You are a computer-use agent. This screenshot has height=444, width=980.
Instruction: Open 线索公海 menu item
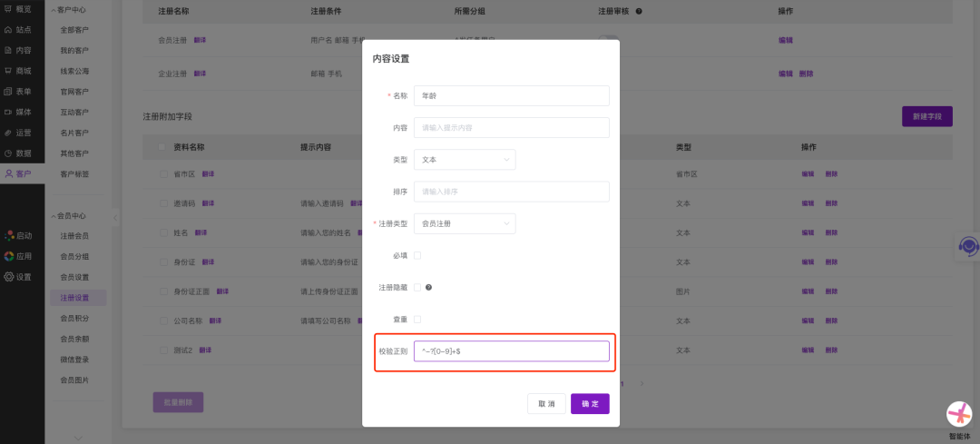[x=74, y=71]
